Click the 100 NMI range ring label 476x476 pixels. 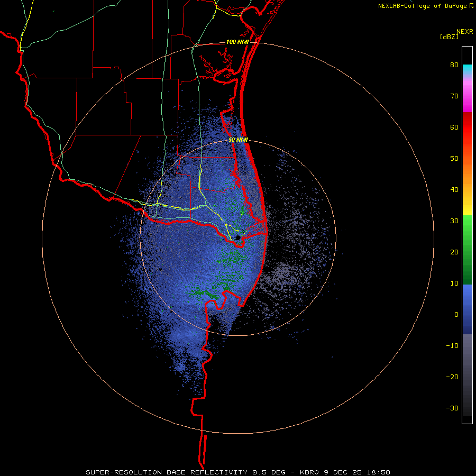[x=237, y=42]
